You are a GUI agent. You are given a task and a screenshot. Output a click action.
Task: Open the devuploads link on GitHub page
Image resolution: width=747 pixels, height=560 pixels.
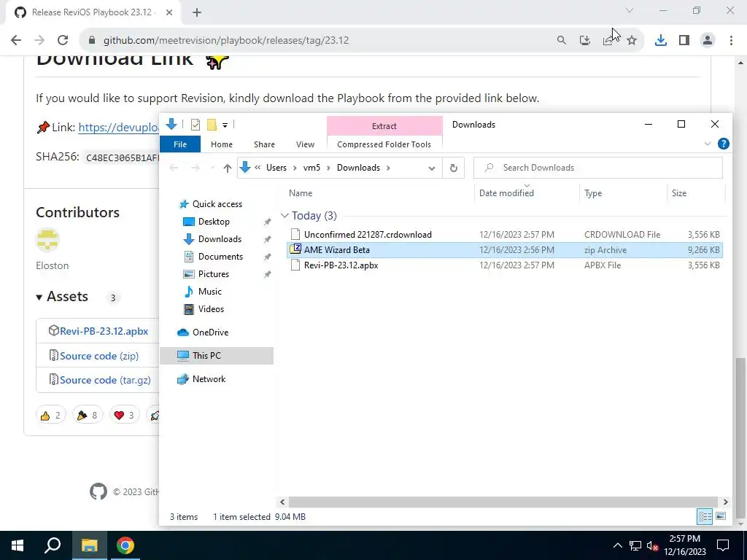pos(119,128)
